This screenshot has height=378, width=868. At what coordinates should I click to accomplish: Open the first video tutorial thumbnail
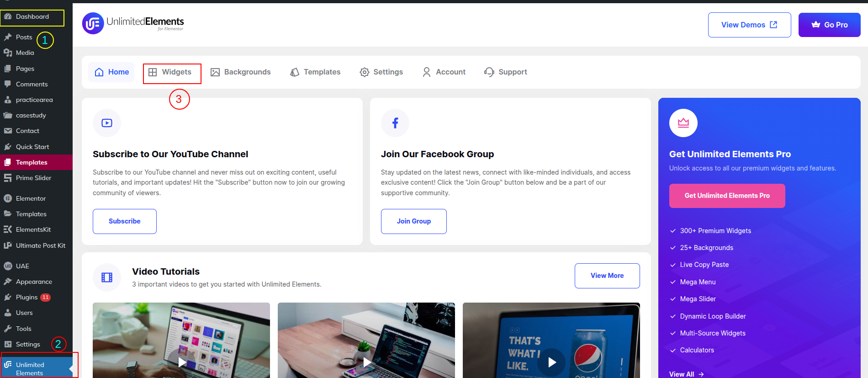pyautogui.click(x=181, y=362)
